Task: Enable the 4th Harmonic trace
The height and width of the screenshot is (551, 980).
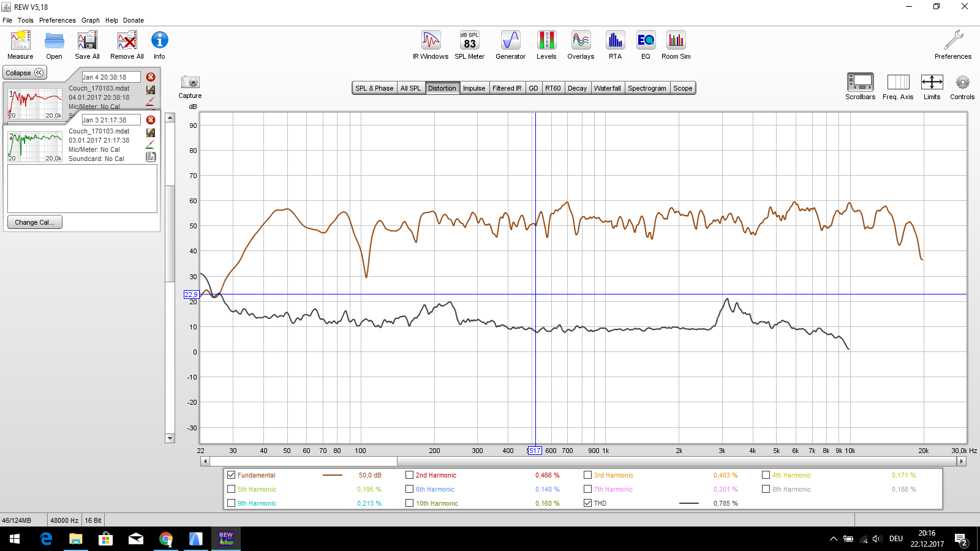Action: click(x=766, y=475)
